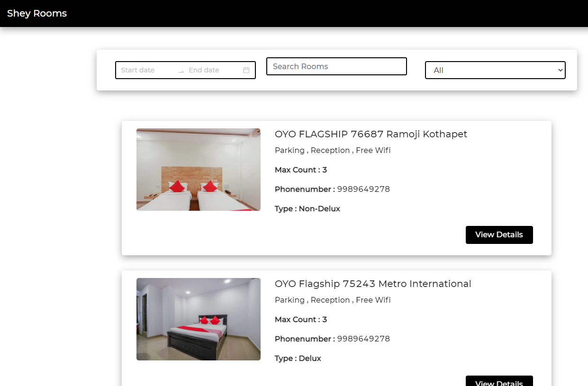
Task: Click amenities text in Metro International card
Action: (333, 300)
